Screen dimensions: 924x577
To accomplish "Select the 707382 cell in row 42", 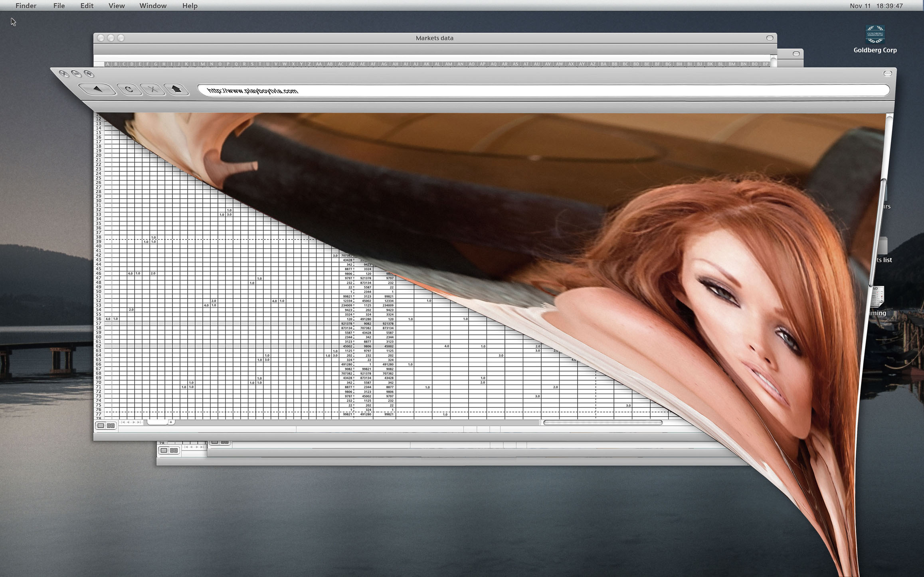I will pos(346,255).
